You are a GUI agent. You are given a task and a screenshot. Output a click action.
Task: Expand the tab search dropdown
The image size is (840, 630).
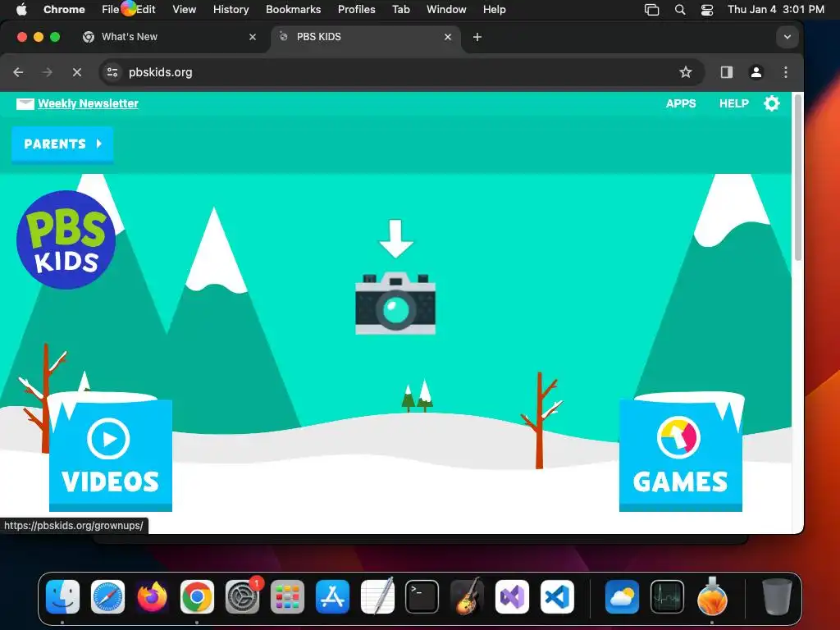point(787,37)
